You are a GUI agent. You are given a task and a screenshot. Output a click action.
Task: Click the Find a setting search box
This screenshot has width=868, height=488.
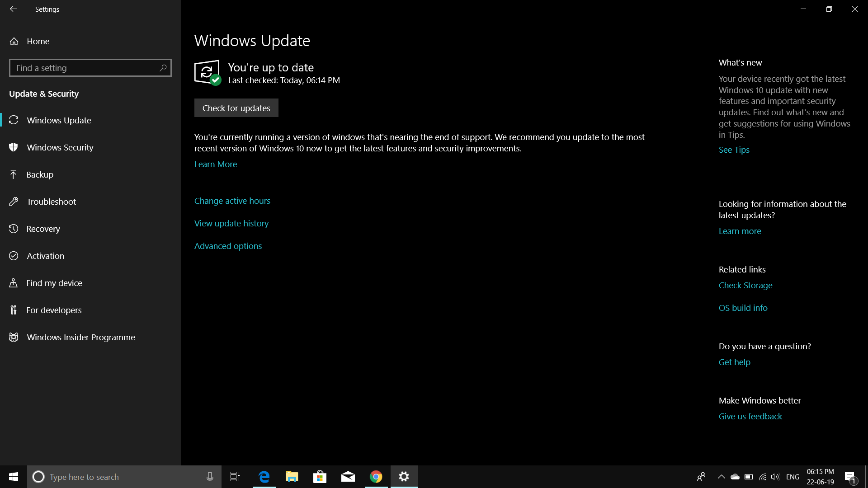click(90, 68)
